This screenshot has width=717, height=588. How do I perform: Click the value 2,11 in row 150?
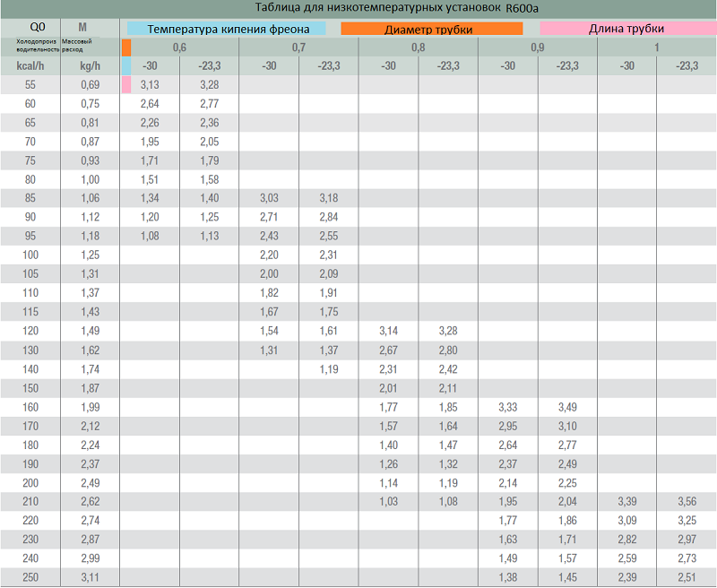(448, 388)
